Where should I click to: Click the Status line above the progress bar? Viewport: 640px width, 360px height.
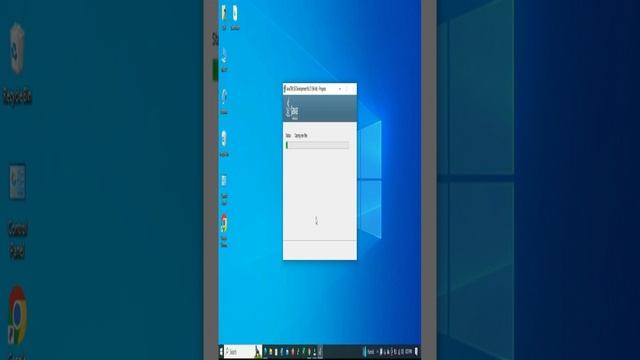pos(296,136)
